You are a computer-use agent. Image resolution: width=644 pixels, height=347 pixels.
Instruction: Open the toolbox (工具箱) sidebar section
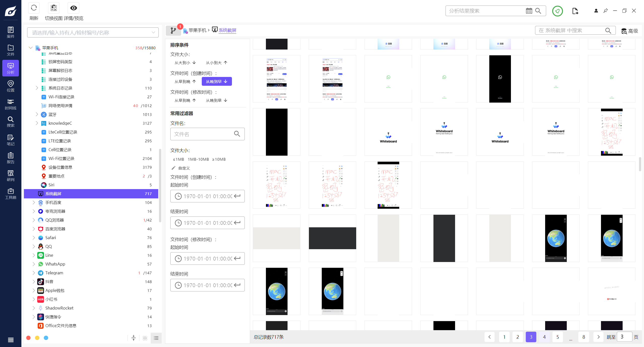(11, 194)
